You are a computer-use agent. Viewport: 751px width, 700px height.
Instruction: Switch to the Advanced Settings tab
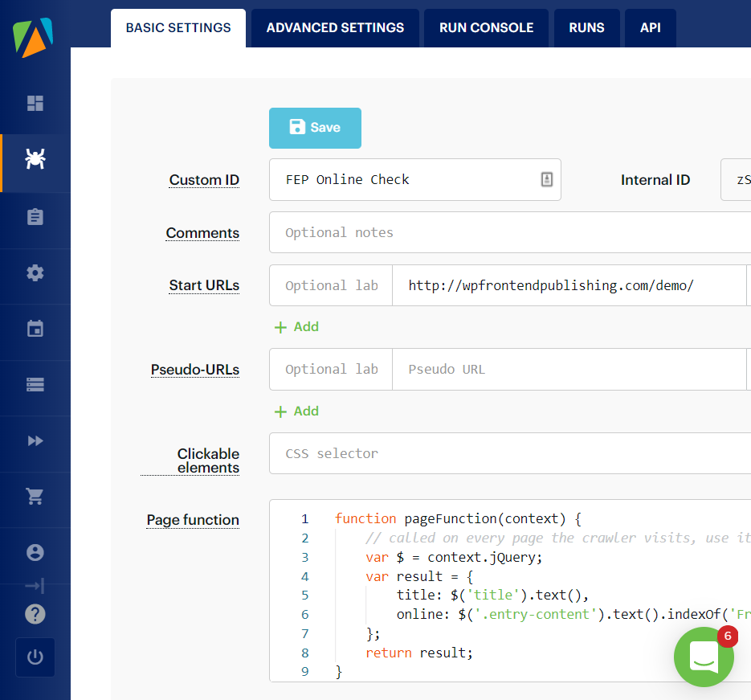335,28
